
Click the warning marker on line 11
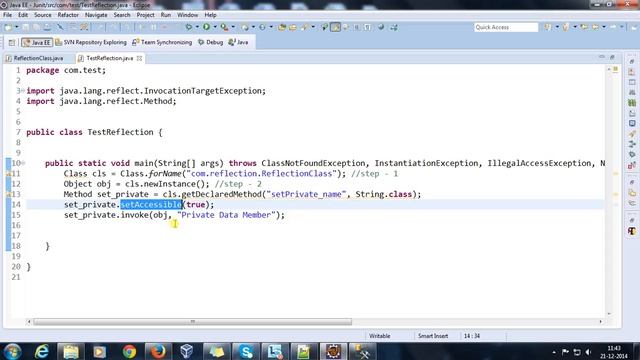[8, 173]
